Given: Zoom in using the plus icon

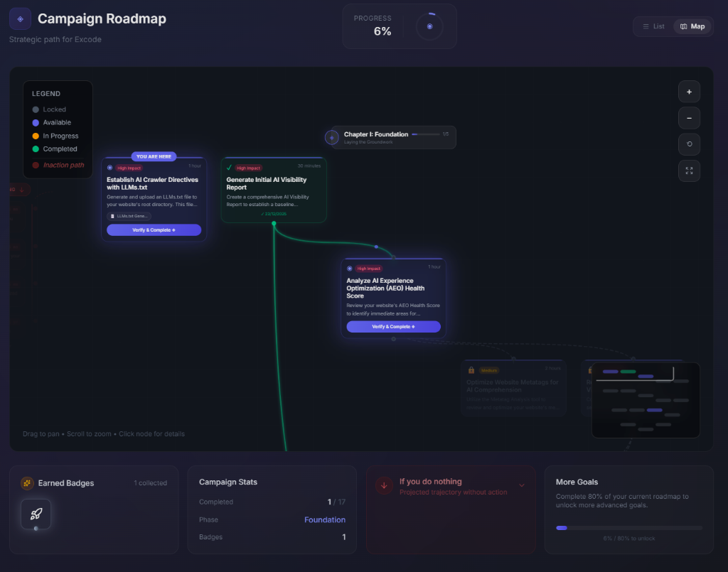Looking at the screenshot, I should [688, 92].
